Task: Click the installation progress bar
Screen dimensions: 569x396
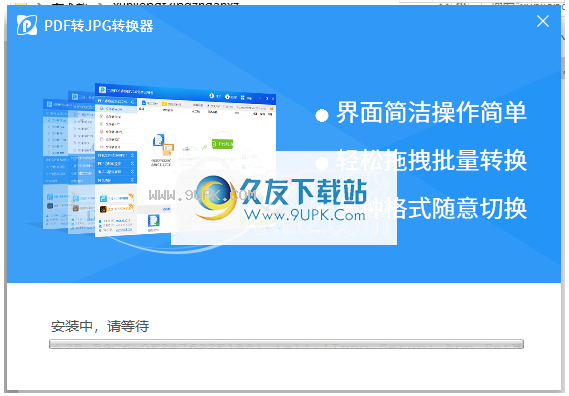Action: (x=286, y=344)
